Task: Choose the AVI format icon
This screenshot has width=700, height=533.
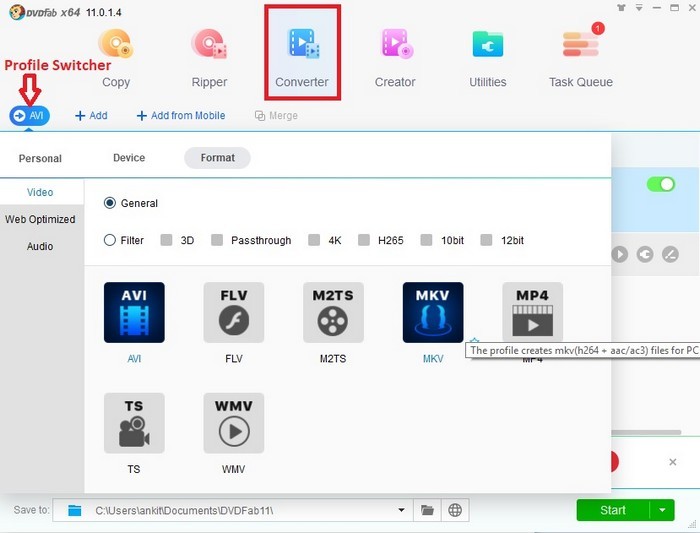Action: click(134, 312)
